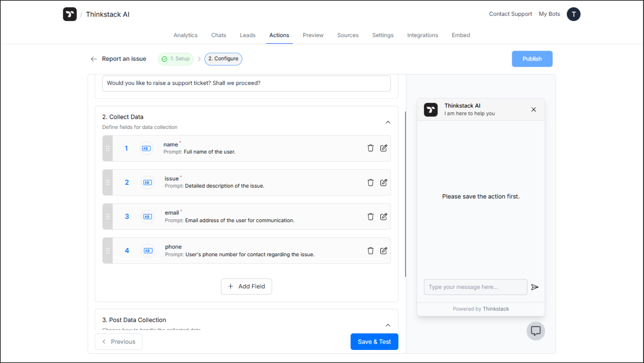This screenshot has height=363, width=644.
Task: Delete the issue field
Action: [x=370, y=183]
